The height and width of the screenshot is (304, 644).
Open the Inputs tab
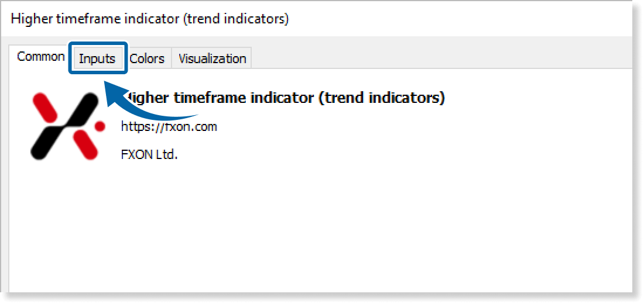(x=97, y=58)
